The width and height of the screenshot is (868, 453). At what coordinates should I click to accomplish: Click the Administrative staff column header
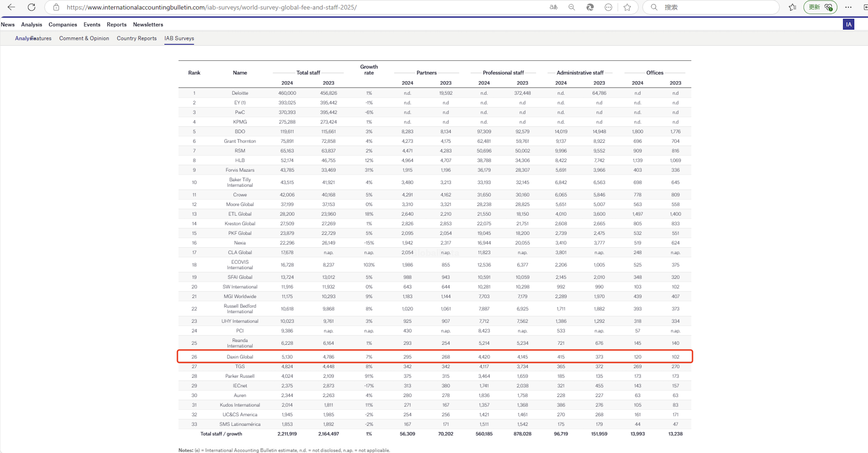[x=580, y=73]
